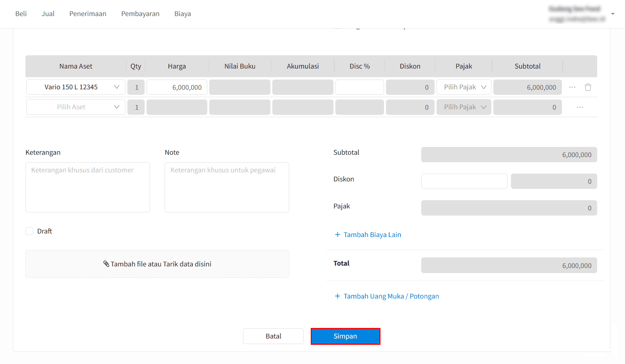The image size is (625, 364).
Task: Open the Vario 150 L 12345 asset dropdown
Action: (x=76, y=87)
